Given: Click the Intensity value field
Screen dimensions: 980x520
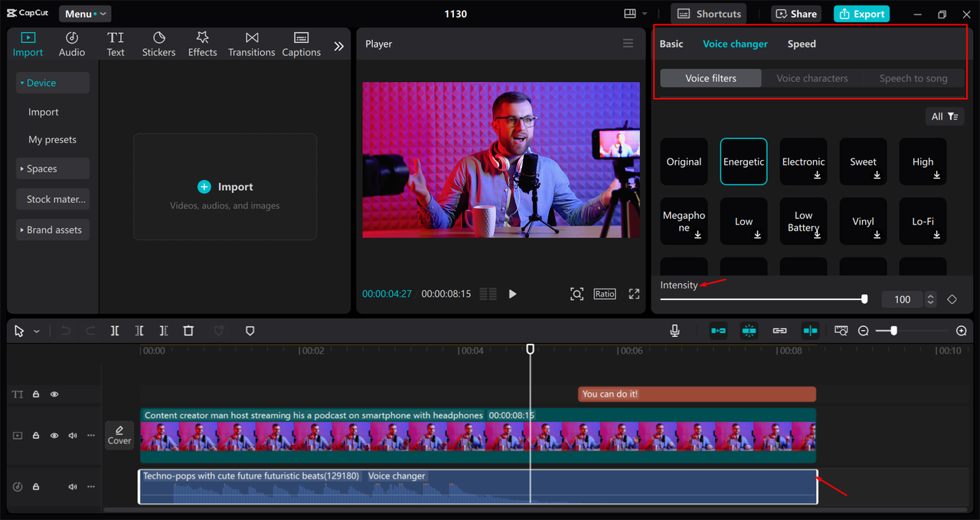Looking at the screenshot, I should [903, 299].
